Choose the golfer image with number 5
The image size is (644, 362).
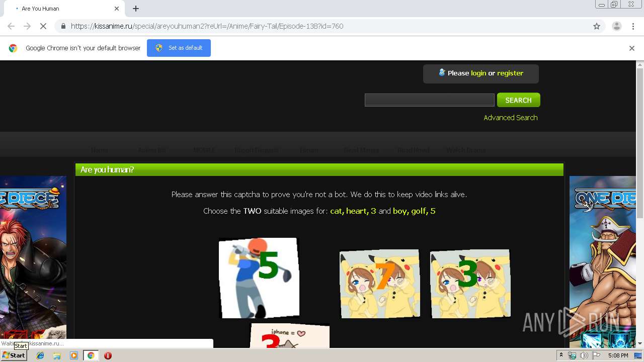pyautogui.click(x=259, y=278)
